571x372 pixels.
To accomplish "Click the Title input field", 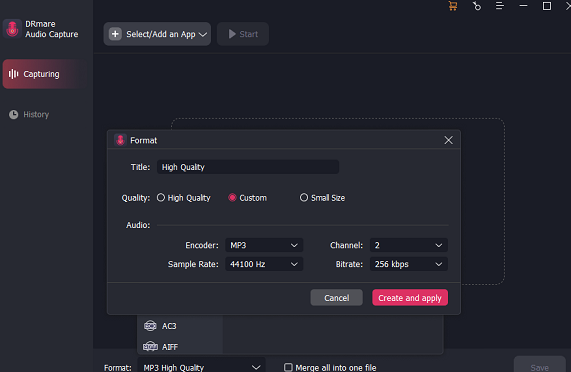I will (x=248, y=167).
